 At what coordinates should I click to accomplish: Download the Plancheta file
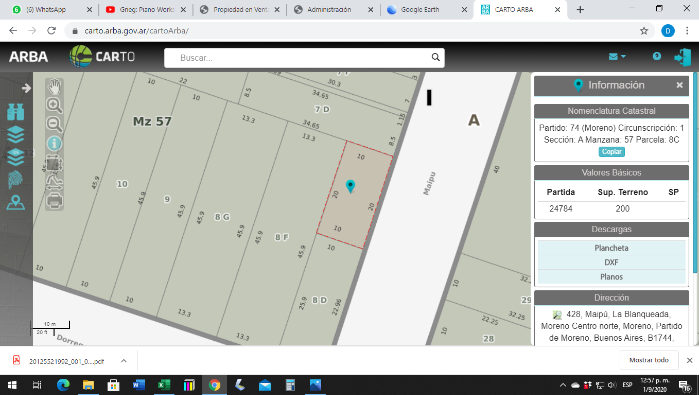[x=611, y=248]
